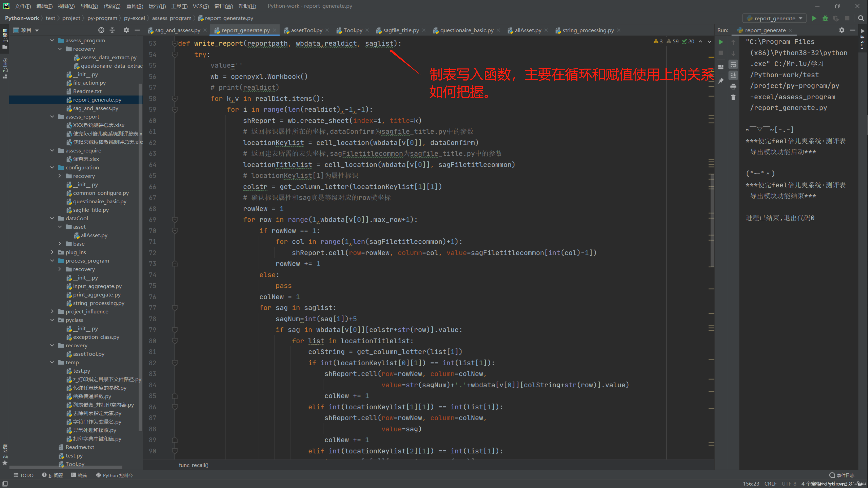Click the Run panel stop square

pyautogui.click(x=721, y=53)
